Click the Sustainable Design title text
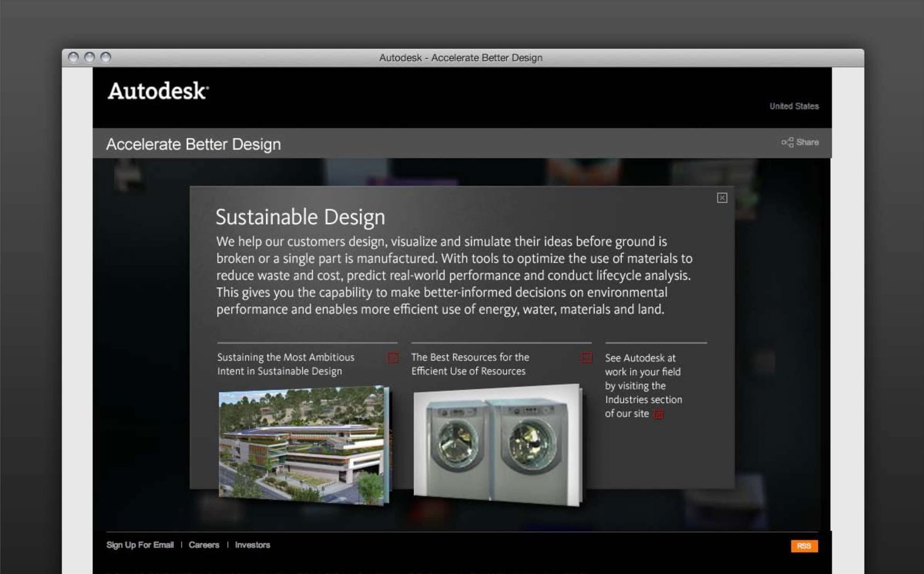Viewport: 924px width, 574px height. coord(300,217)
